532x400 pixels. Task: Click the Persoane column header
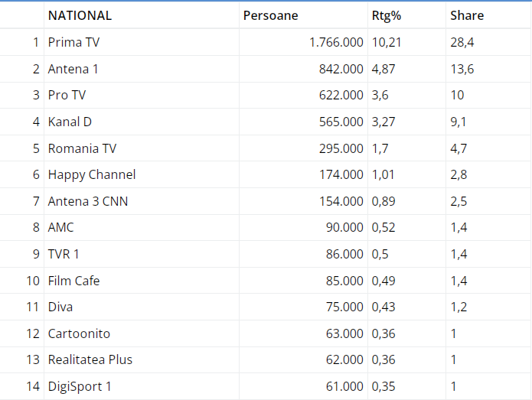[270, 15]
